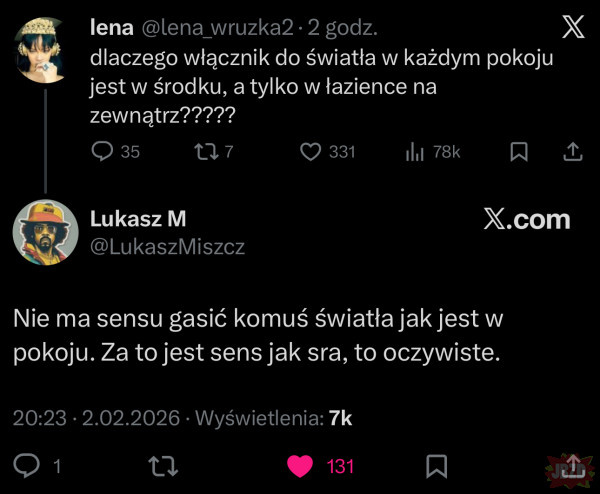Reply to lena's tweet with comment icon
600x494 pixels.
[104, 152]
